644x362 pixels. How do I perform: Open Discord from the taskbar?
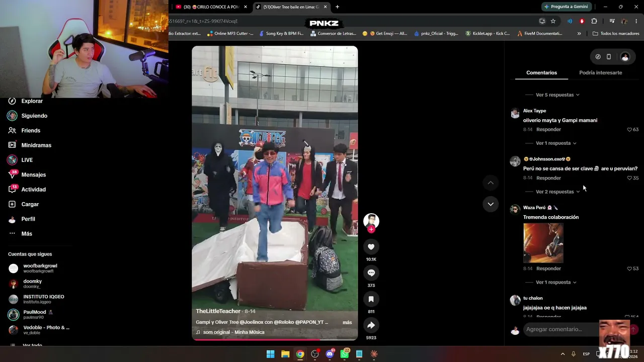pos(330,354)
